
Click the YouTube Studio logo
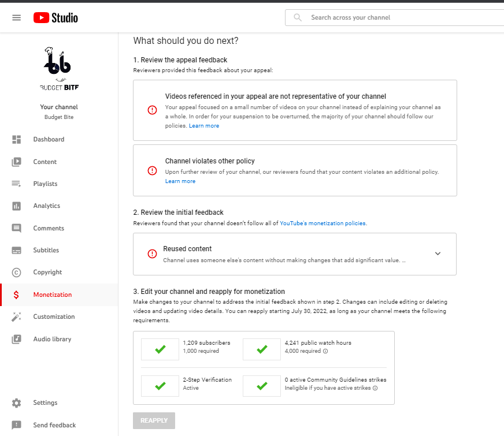[55, 18]
